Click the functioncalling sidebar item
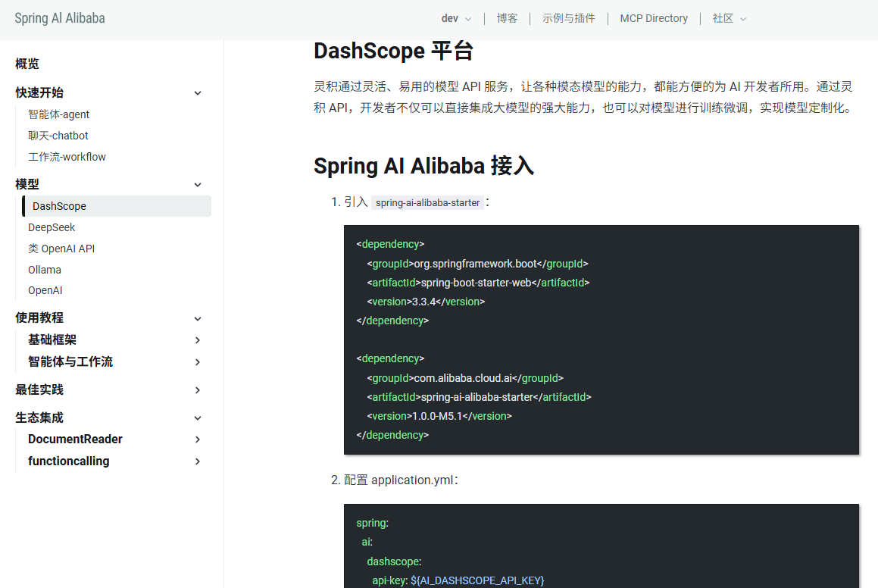The height and width of the screenshot is (588, 878). [x=69, y=461]
